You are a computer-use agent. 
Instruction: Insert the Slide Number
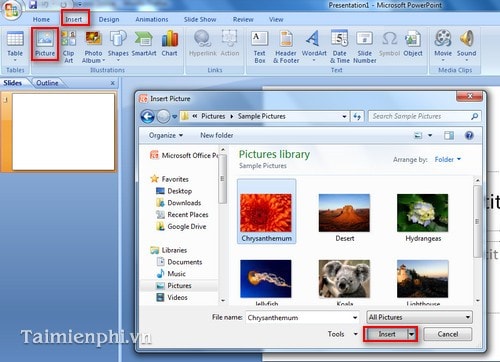click(x=365, y=47)
